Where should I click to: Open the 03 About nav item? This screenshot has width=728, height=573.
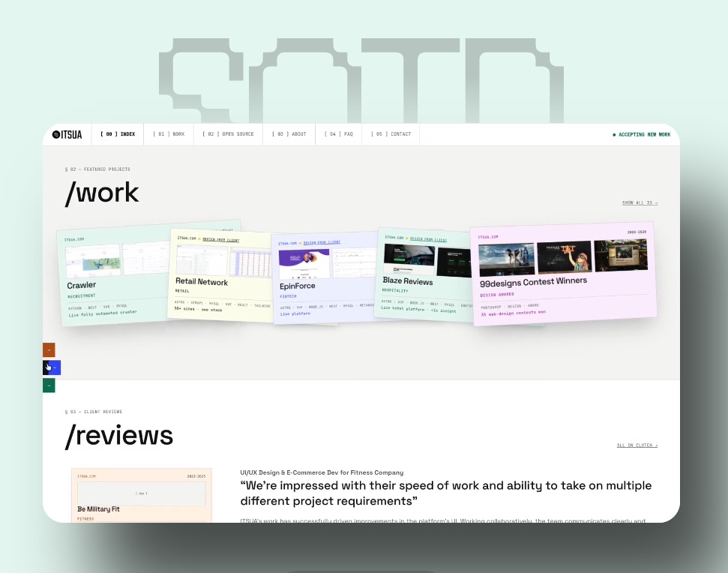[289, 134]
